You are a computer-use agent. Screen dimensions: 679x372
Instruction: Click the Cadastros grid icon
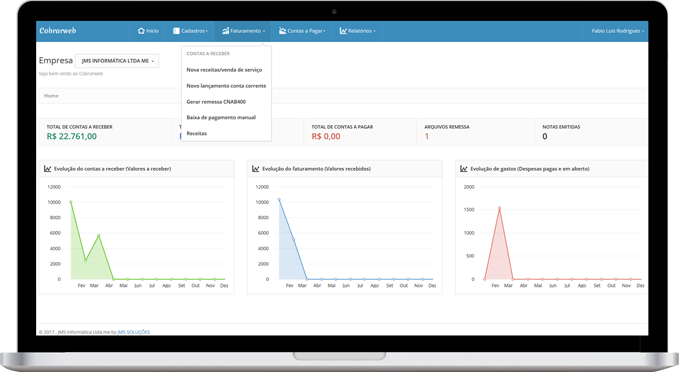pos(176,31)
